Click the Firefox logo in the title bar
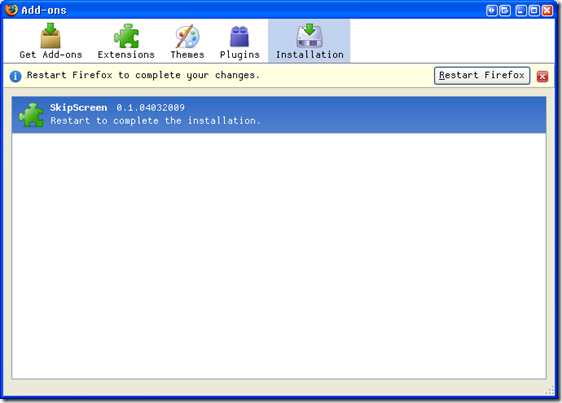This screenshot has height=403, width=562. coord(11,10)
